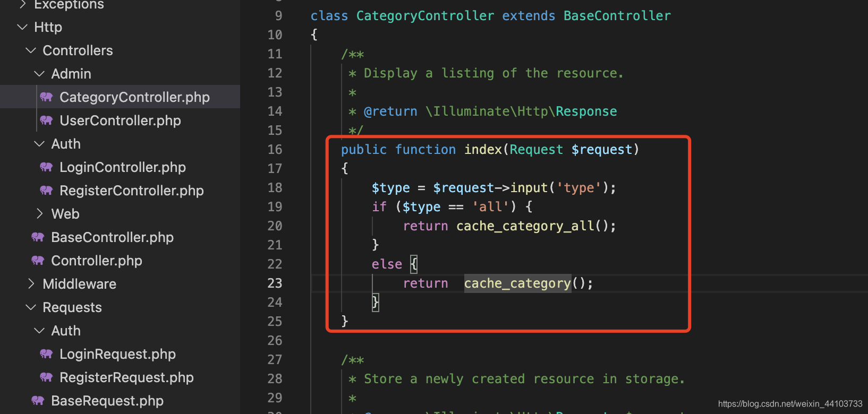Collapse the Controllers folder chevron
Screen dimensions: 868x414
[x=31, y=50]
